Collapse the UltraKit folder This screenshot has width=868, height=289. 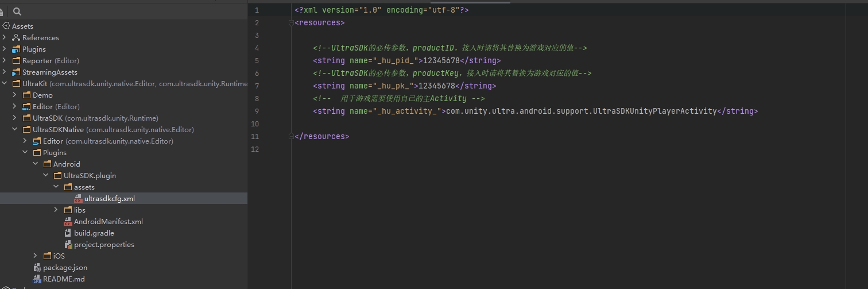coord(5,83)
